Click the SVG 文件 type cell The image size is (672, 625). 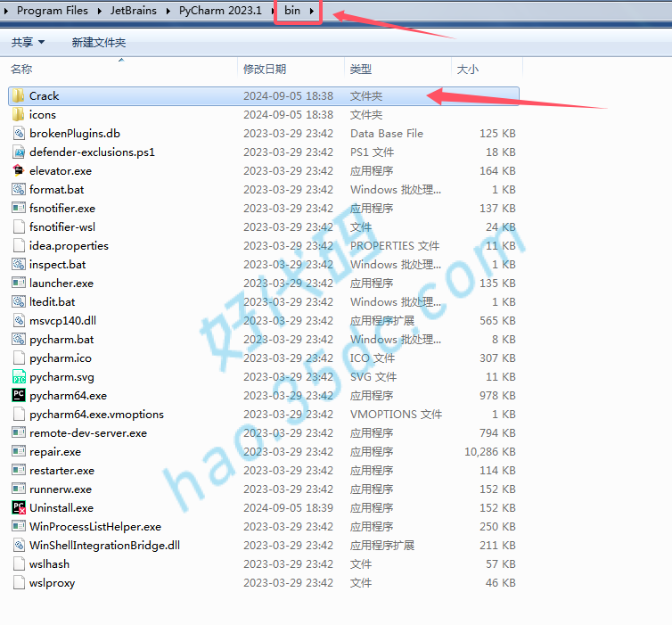pos(373,376)
